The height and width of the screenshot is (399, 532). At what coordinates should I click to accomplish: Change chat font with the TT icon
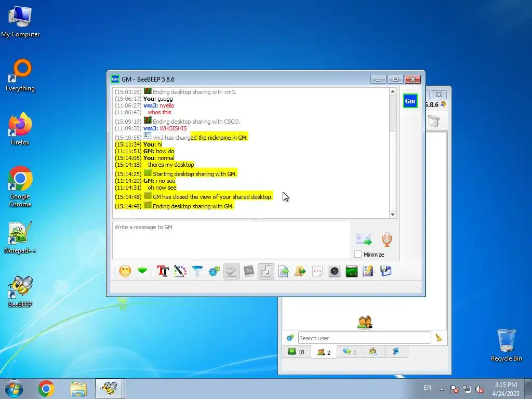(x=163, y=271)
